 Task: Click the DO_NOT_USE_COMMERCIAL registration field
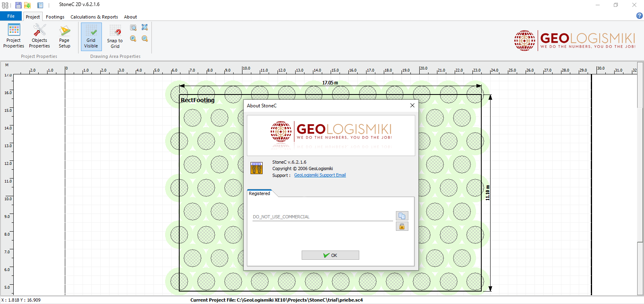point(323,217)
